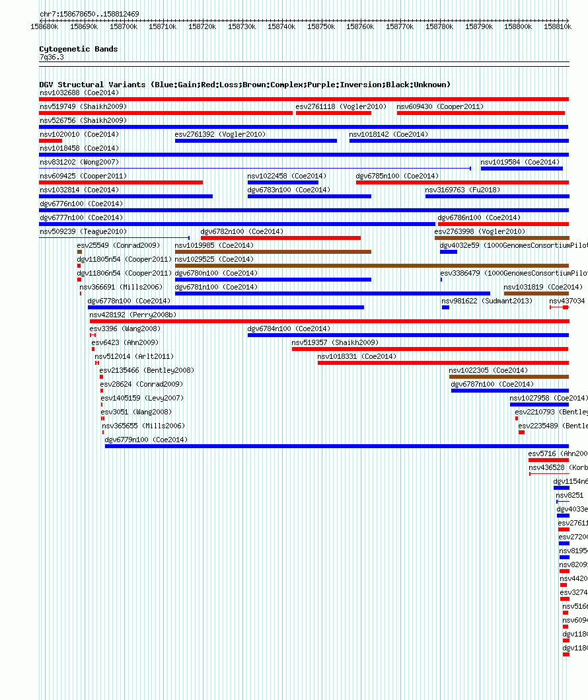The height and width of the screenshot is (700, 588).
Task: Open dgv6777n100 (Coe2014) label
Action: point(81,217)
